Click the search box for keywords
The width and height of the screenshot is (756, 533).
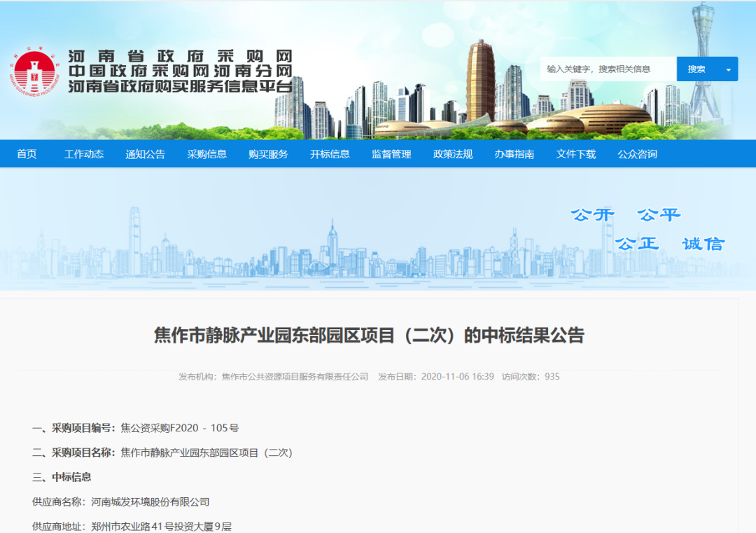point(608,69)
